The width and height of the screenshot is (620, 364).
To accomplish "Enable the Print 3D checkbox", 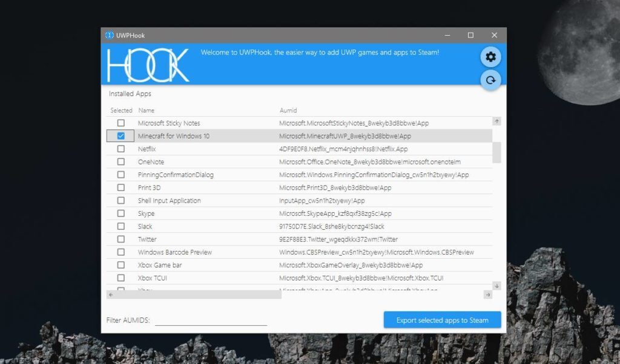I will point(120,187).
